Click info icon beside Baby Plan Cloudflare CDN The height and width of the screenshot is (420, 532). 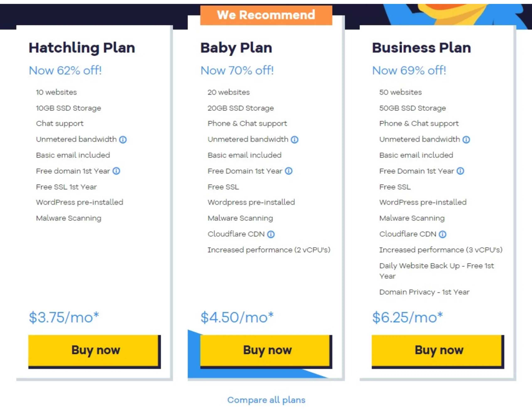pyautogui.click(x=271, y=234)
